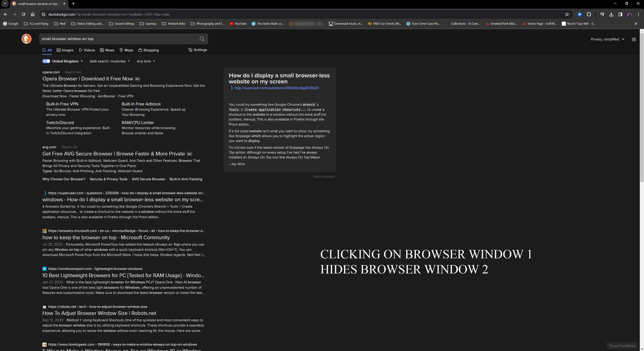This screenshot has height=351, width=644.
Task: Open the Extensions puzzle piece menu
Action: click(589, 14)
